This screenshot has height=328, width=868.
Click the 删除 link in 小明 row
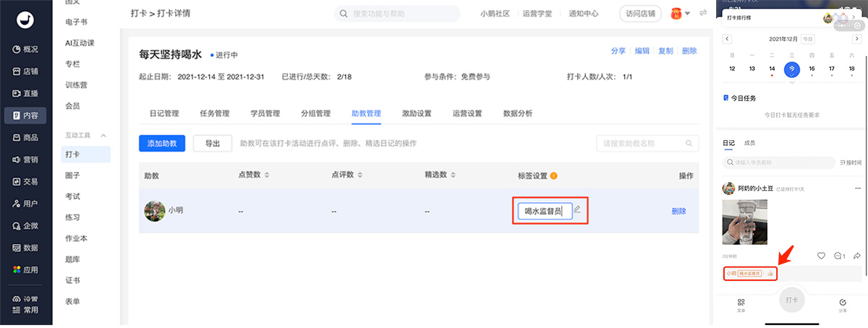point(678,211)
